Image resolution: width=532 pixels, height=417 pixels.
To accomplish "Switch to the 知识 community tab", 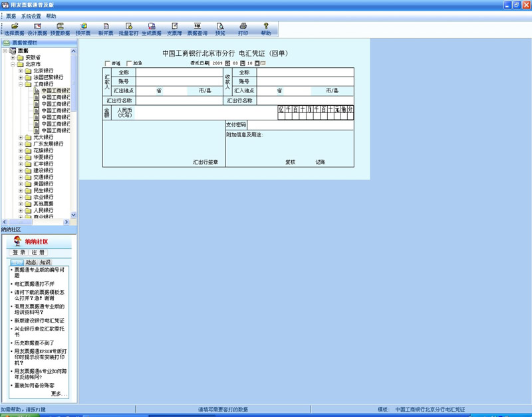I will pyautogui.click(x=45, y=262).
